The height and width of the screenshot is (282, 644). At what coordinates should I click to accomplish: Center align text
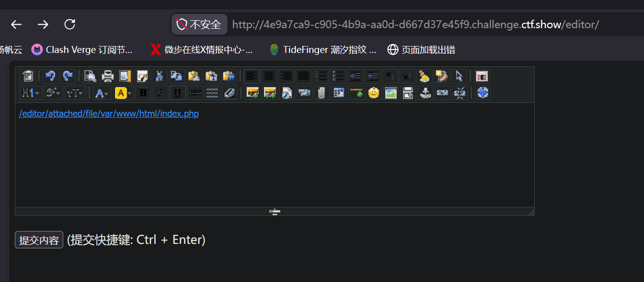pyautogui.click(x=269, y=76)
